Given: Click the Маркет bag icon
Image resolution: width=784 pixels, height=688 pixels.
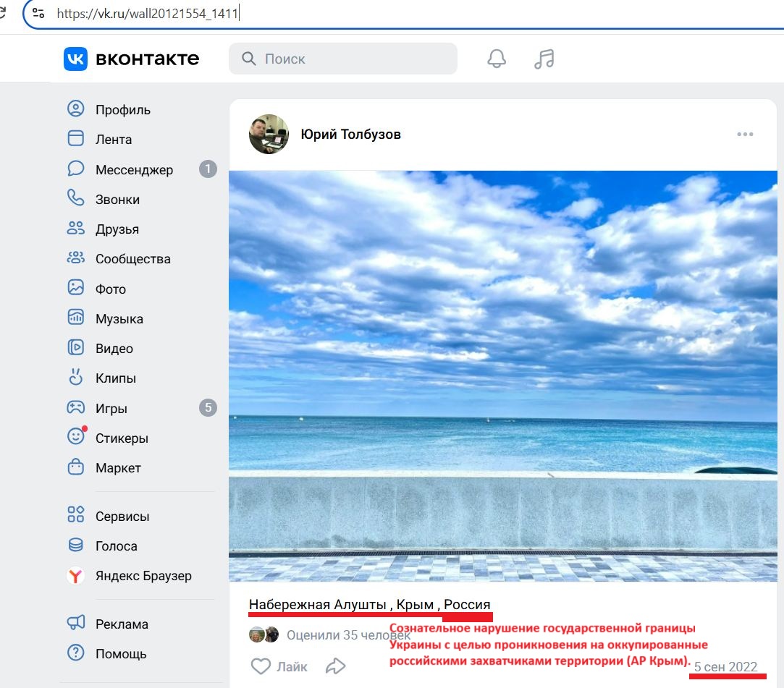Looking at the screenshot, I should click(75, 467).
